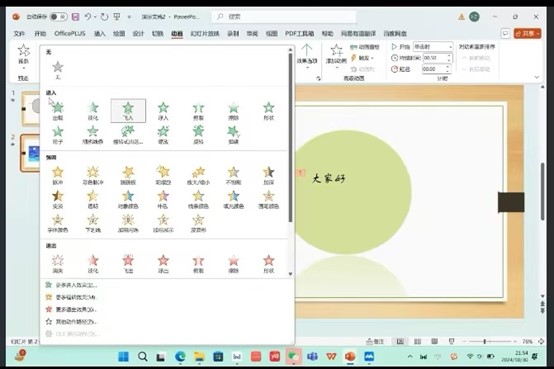The height and width of the screenshot is (369, 554).
Task: Apply the Pulse (脉冲) emphasis effect
Action: (58, 176)
